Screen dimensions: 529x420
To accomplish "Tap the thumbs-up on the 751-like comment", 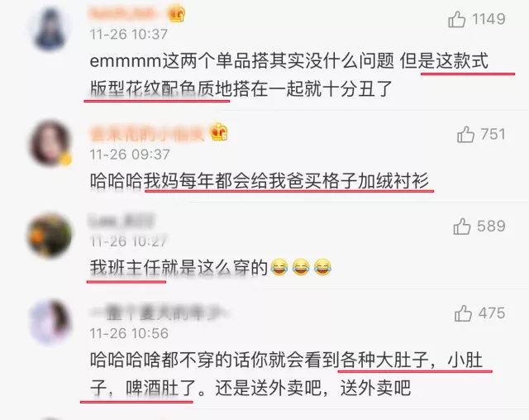I will [466, 134].
